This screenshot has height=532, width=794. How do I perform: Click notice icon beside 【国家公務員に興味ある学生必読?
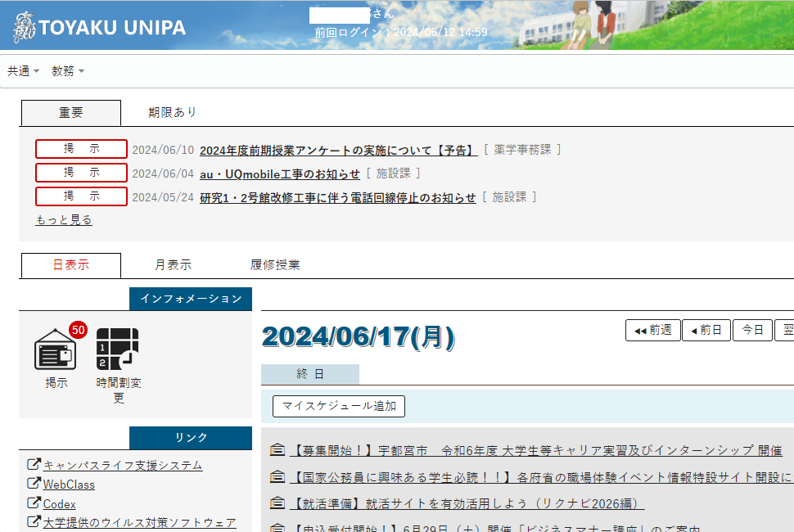[x=277, y=476]
